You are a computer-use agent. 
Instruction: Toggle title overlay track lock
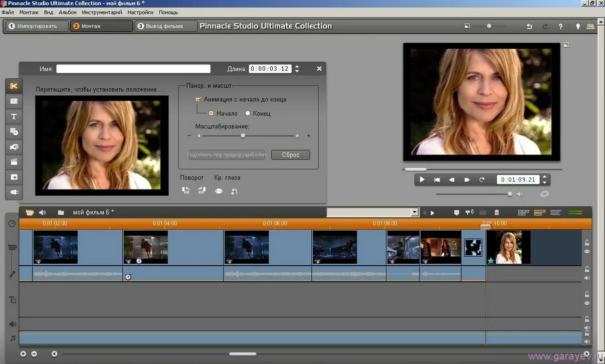(x=587, y=295)
